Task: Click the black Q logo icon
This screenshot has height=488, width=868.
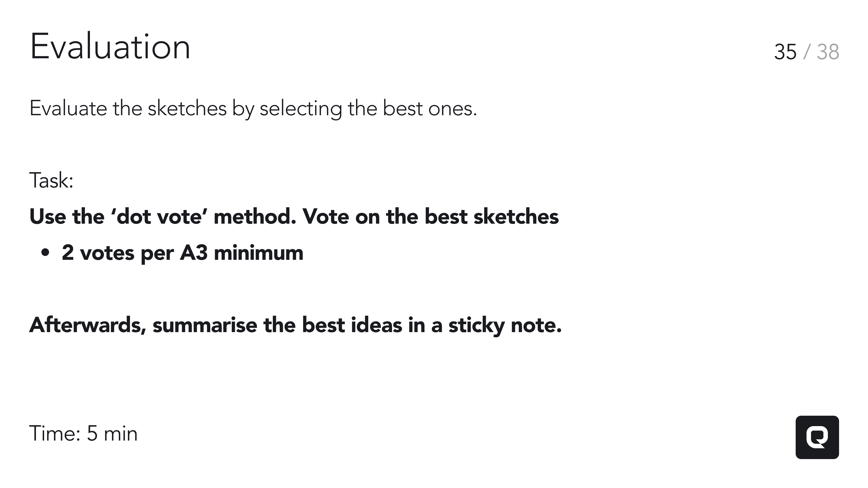Action: 817,437
